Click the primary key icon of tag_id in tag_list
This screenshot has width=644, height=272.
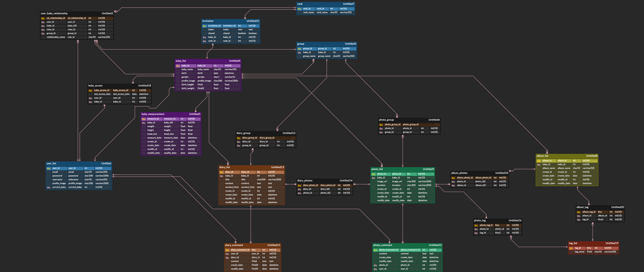point(571,248)
